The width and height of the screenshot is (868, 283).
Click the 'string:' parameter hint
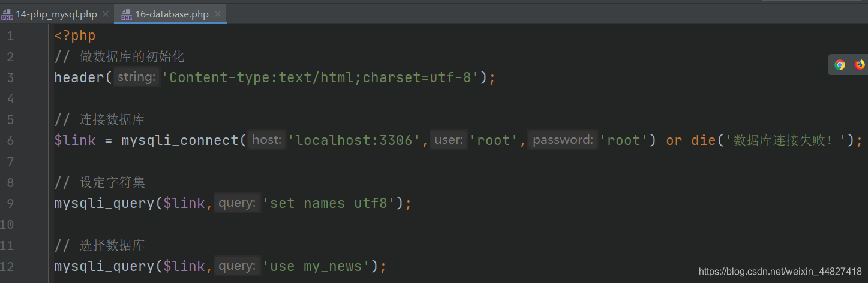[x=137, y=77]
